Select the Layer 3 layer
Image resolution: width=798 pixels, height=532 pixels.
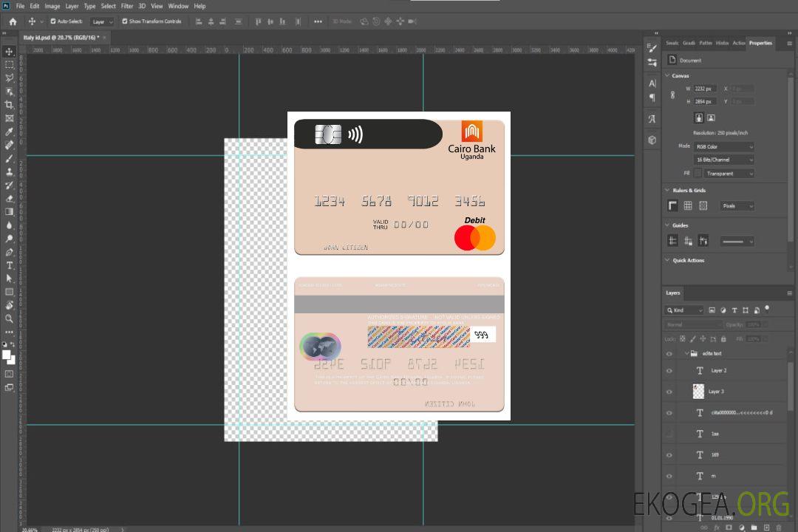point(717,392)
